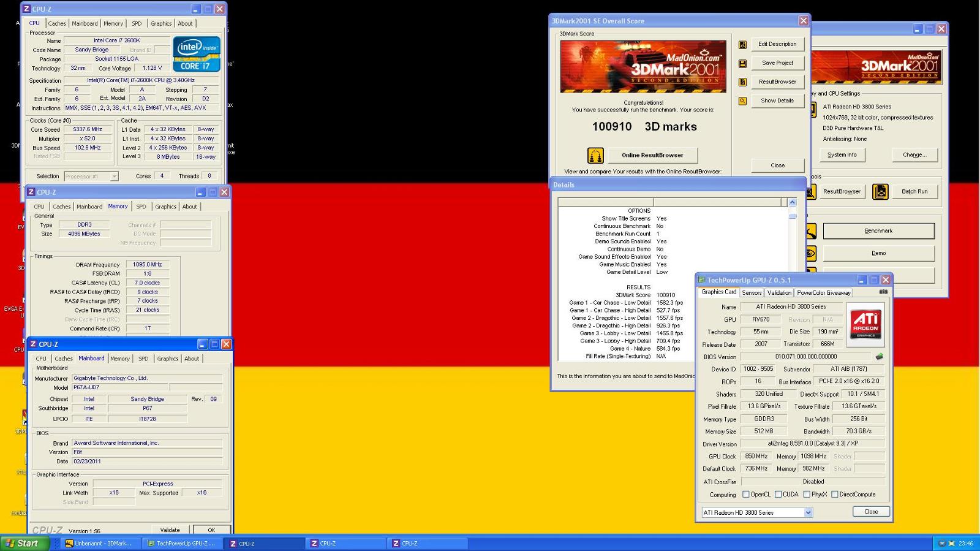Click the Close button in GPU-Z

click(x=871, y=512)
